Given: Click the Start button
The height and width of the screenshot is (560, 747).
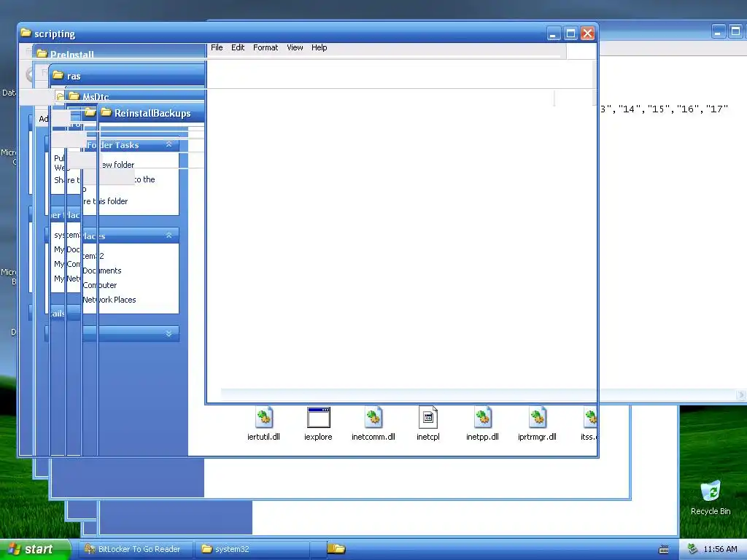Looking at the screenshot, I should 34,549.
